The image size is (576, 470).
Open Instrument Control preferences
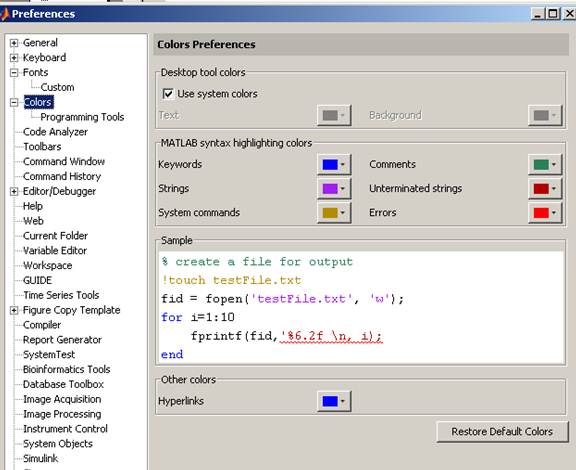click(x=65, y=429)
